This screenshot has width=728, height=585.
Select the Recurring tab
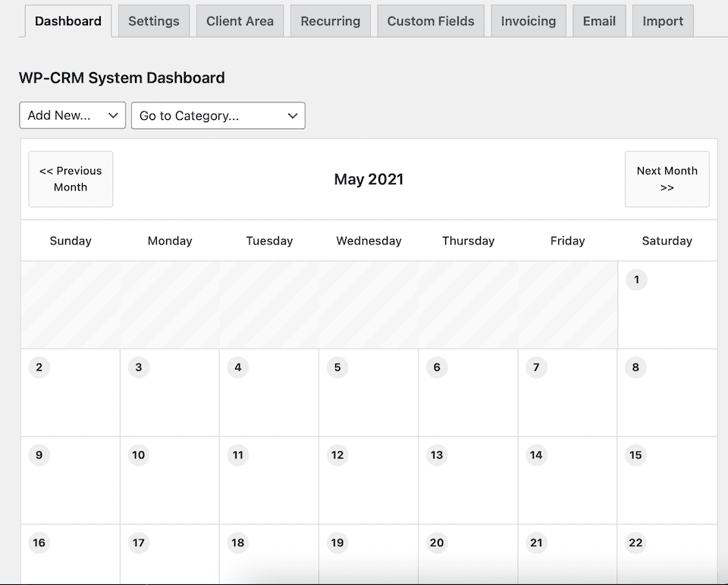[330, 20]
